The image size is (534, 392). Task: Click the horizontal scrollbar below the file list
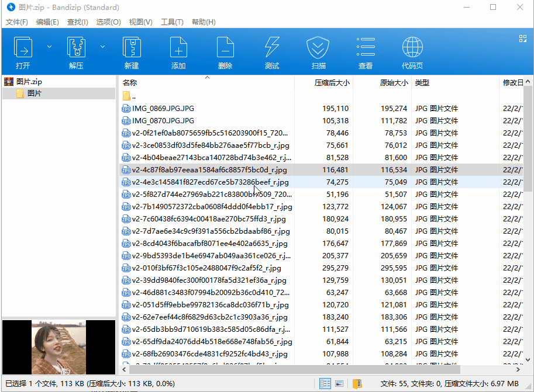click(292, 369)
